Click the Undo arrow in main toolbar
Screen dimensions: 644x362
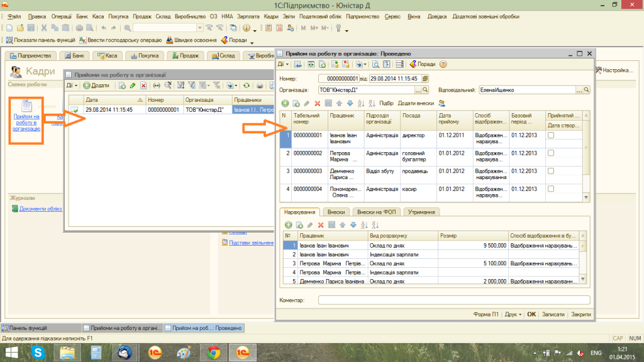click(104, 28)
